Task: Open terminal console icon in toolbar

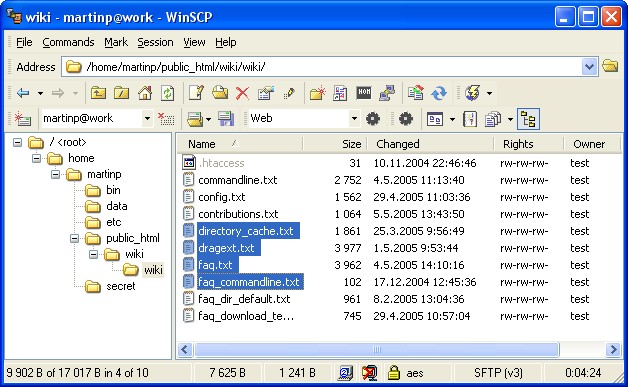Action: (364, 93)
